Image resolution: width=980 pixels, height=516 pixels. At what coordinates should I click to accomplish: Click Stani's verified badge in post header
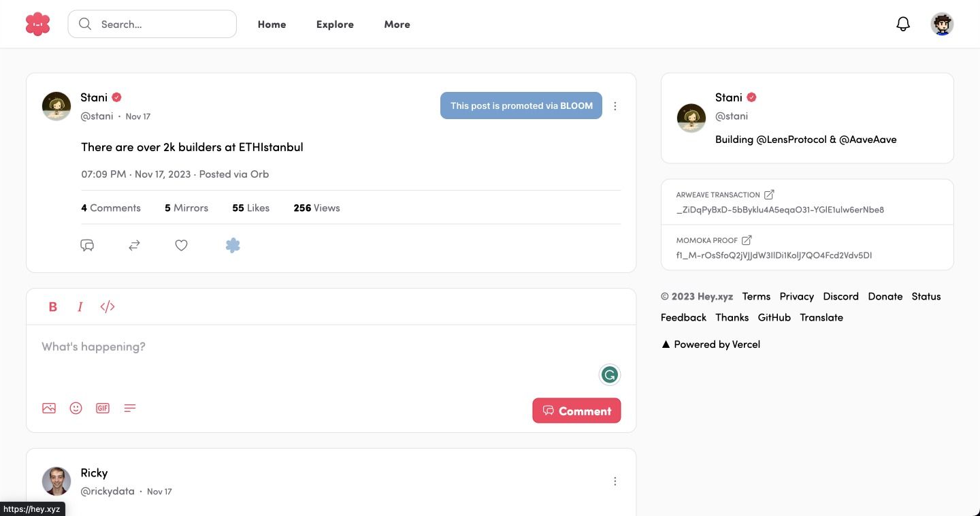point(117,97)
